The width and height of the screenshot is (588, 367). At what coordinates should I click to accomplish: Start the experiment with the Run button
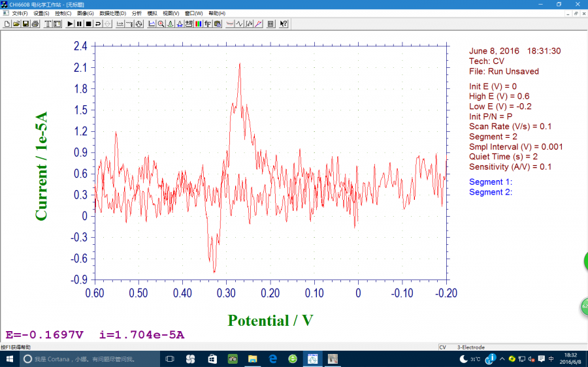[70, 24]
